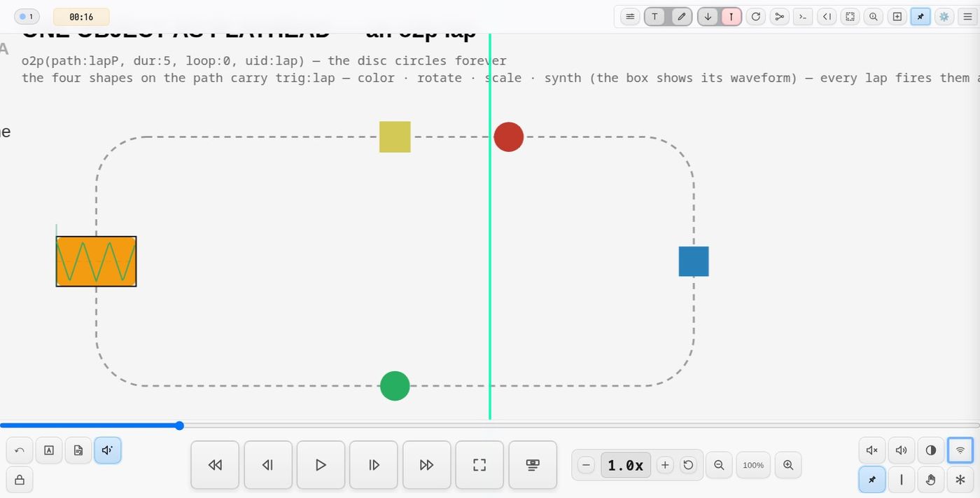The height and width of the screenshot is (498, 980).
Task: Toggle the pin icon in top toolbar
Action: [x=920, y=17]
